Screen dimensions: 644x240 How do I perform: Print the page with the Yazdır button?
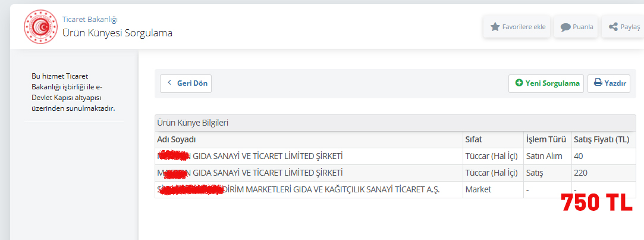click(609, 83)
